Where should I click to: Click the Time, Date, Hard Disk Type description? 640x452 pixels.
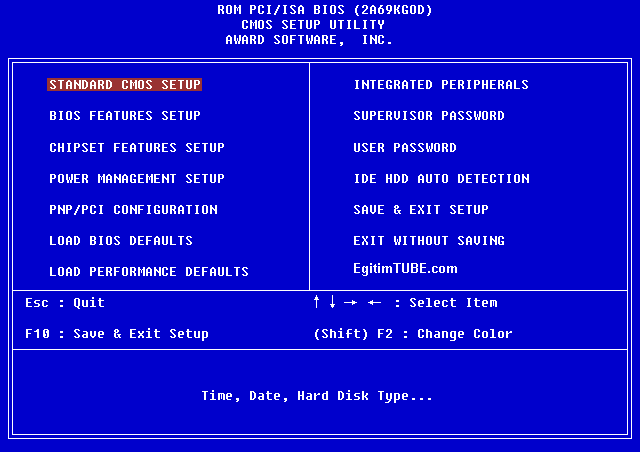click(317, 396)
